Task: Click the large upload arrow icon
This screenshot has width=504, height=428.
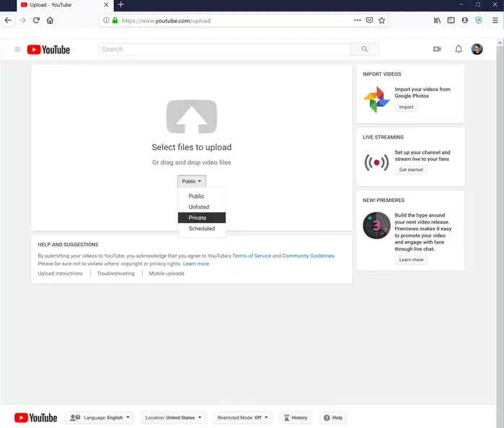Action: (x=192, y=116)
